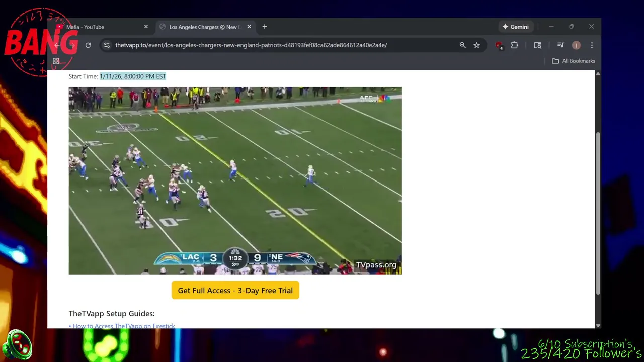Open the tab search screen icon
Screen dimensions: 644x362
click(x=537, y=45)
